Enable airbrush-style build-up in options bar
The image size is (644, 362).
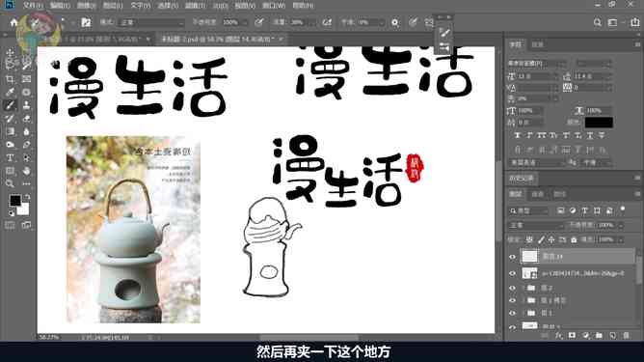click(x=327, y=22)
